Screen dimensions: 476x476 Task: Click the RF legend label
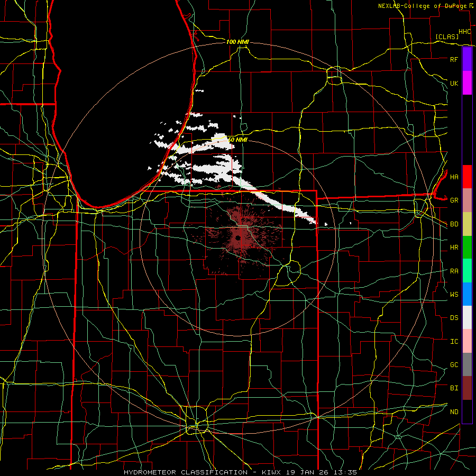(454, 59)
